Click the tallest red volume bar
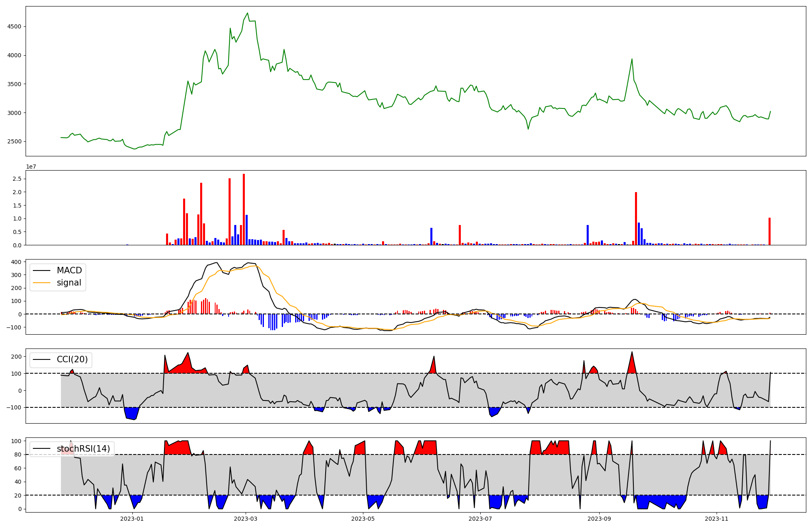Viewport: 812px width, 528px height. coord(244,209)
